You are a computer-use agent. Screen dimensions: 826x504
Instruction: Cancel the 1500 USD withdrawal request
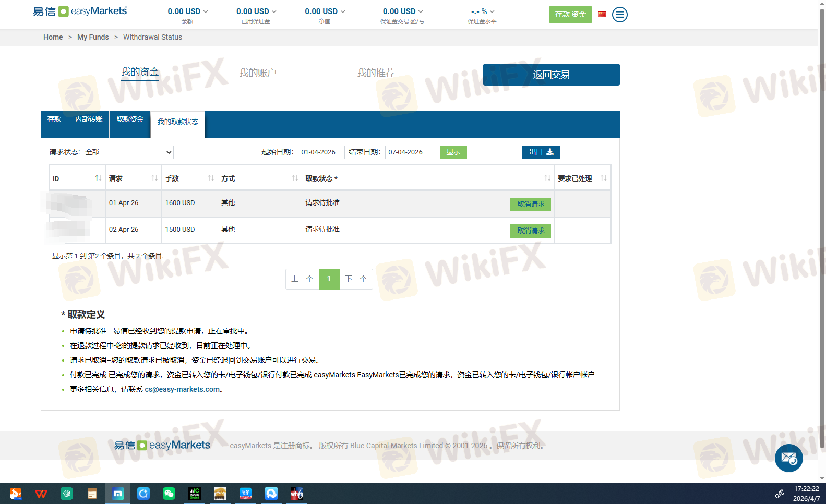point(531,231)
